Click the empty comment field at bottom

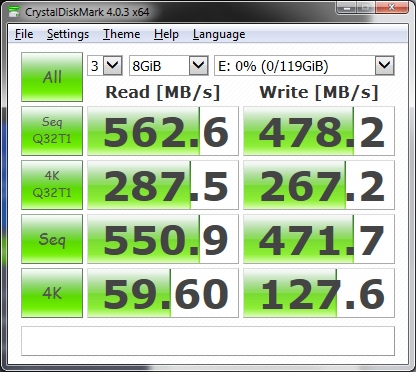(x=208, y=341)
